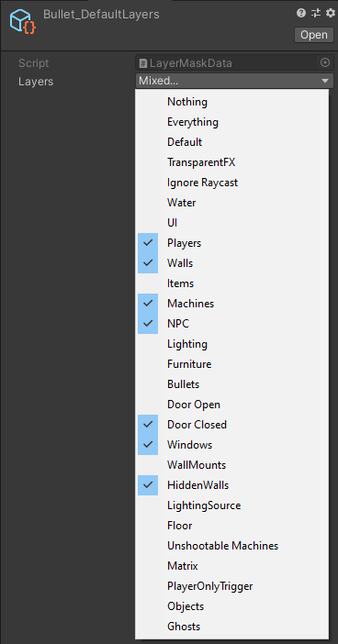Click the LayerMaskData script file icon
The height and width of the screenshot is (644, 338).
(143, 63)
